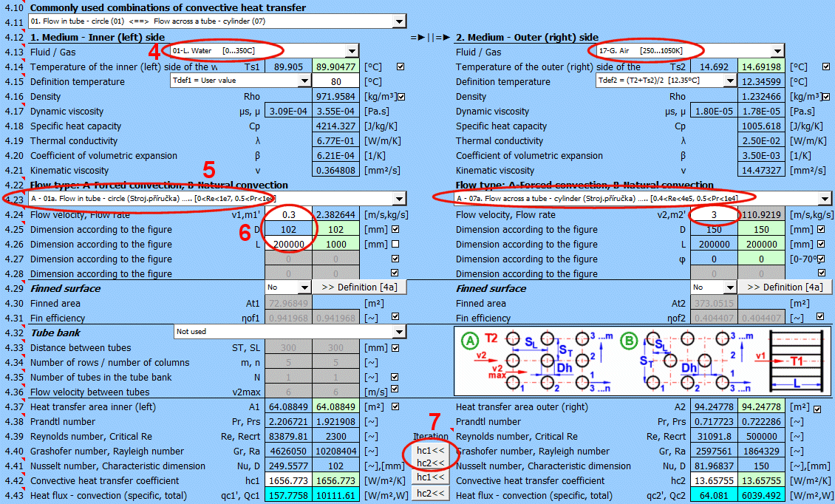Open the outer side Fluid dropdown showing Air
Viewport: 835px width, 504px height.
[777, 51]
